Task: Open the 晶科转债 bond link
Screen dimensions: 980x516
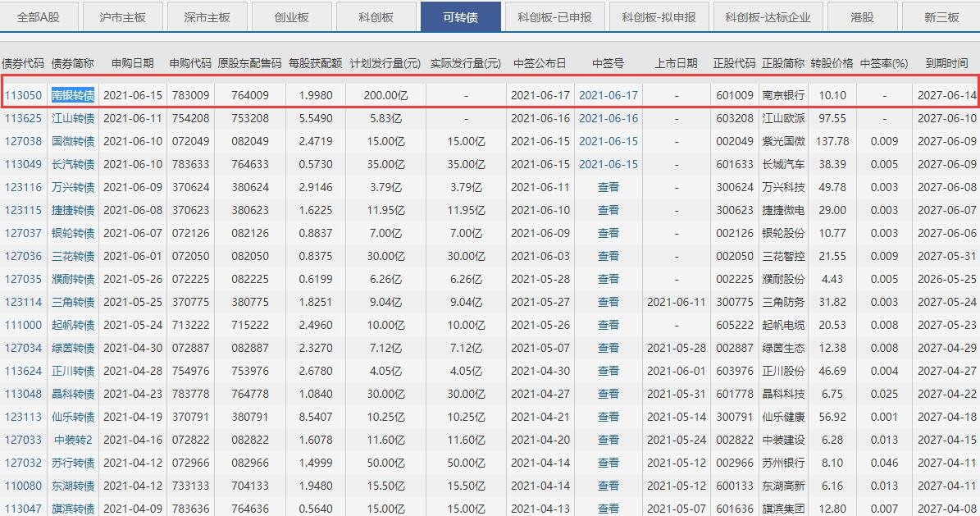Action: point(73,394)
